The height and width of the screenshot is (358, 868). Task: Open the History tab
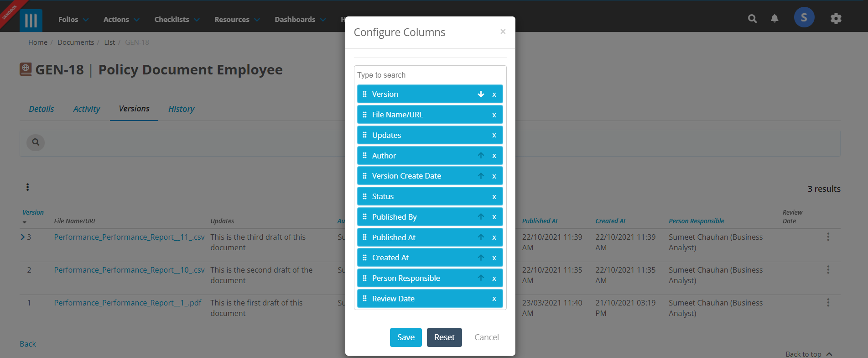click(181, 109)
